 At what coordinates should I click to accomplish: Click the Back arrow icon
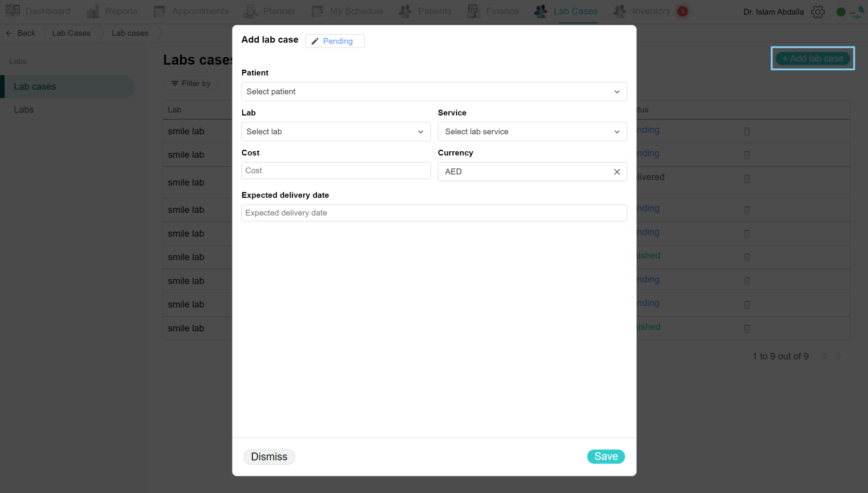9,33
